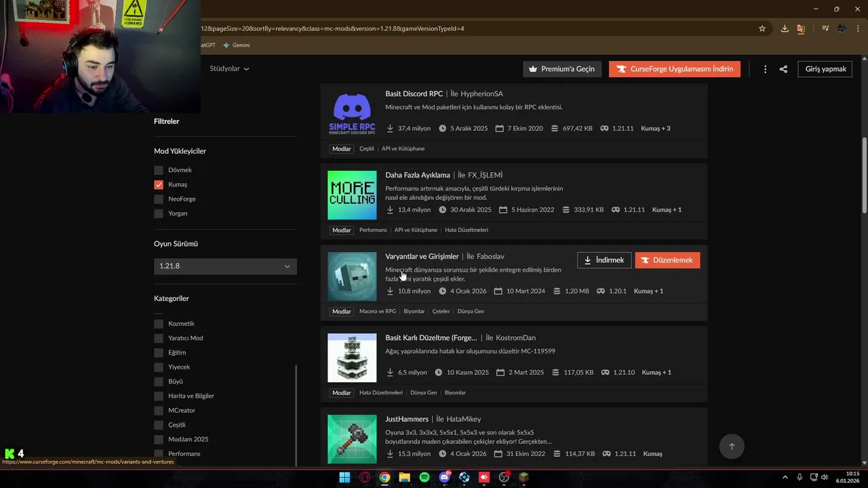Tick the Kozmetik category checkbox
This screenshot has width=868, height=488.
[x=159, y=324]
